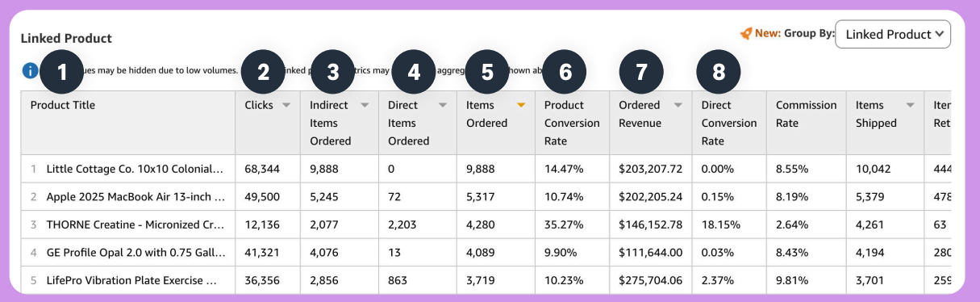Select the 10.74% conversion rate cell
The image size is (980, 302).
coord(572,196)
